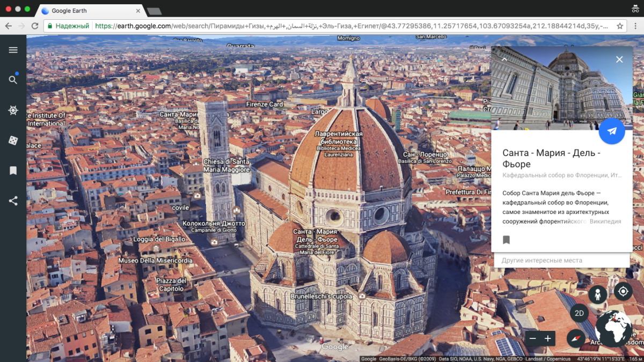
Task: Zoom out with the minus button
Action: coord(532,338)
